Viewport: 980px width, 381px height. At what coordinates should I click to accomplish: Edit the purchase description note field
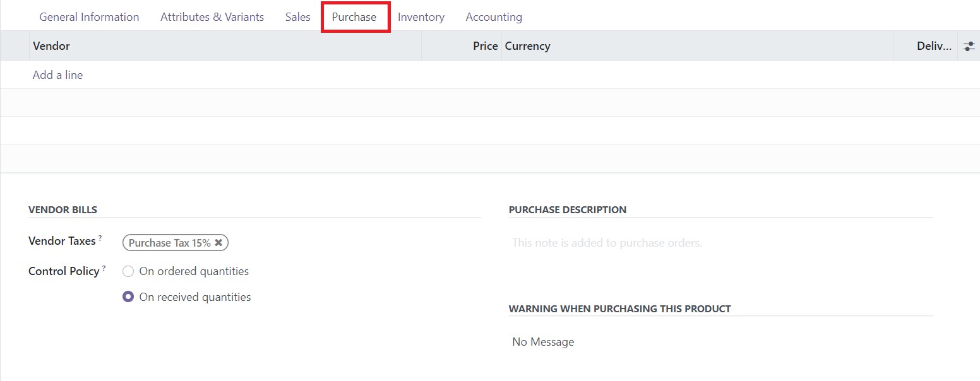coord(720,243)
